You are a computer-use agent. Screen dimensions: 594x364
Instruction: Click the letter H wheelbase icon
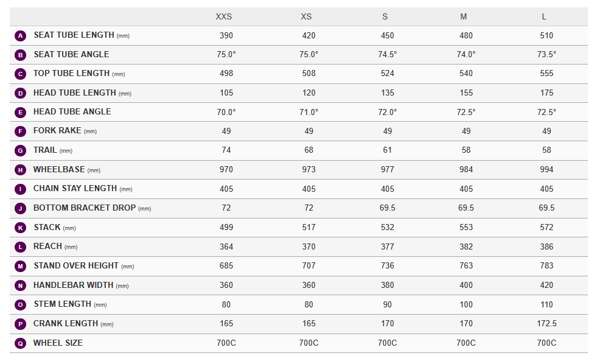click(20, 170)
